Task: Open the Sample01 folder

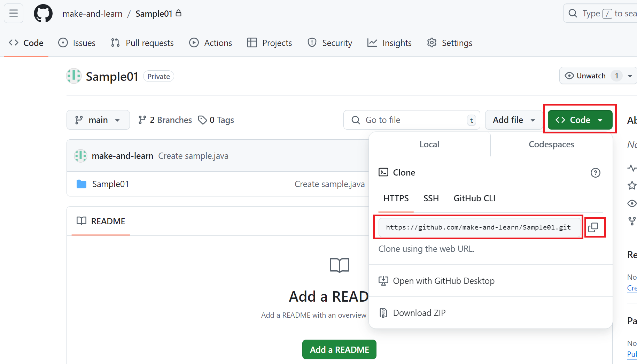Action: [110, 184]
